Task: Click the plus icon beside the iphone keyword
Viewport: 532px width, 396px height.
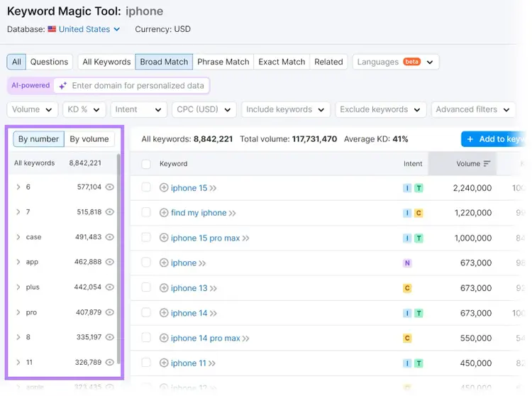Action: coord(164,263)
